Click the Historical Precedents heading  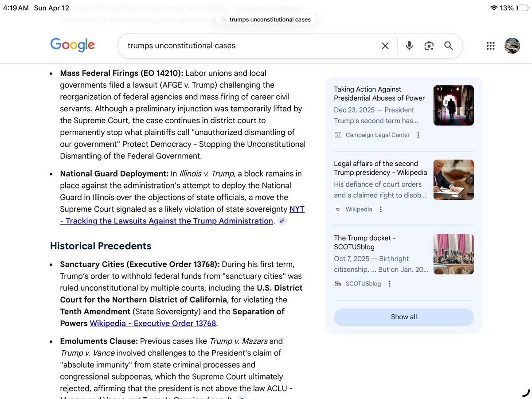(x=101, y=246)
